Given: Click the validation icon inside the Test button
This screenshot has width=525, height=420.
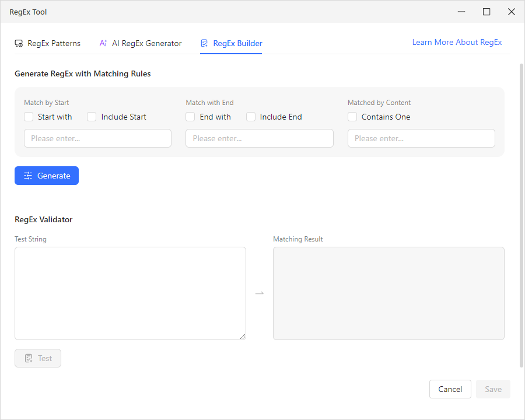Looking at the screenshot, I should point(29,358).
